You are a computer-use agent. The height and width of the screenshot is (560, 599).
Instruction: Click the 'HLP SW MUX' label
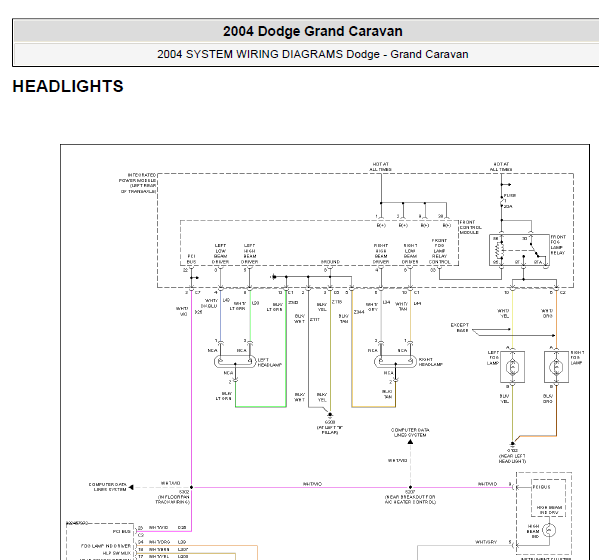(117, 553)
